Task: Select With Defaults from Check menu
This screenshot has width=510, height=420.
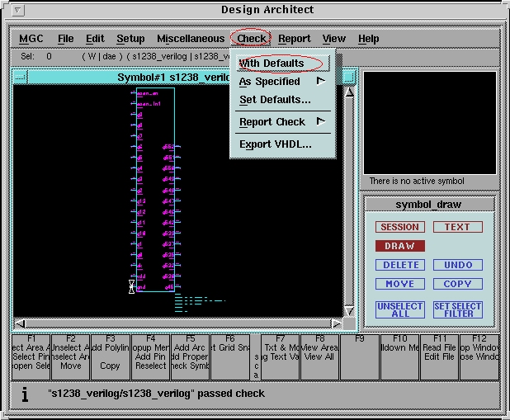Action: click(x=272, y=64)
